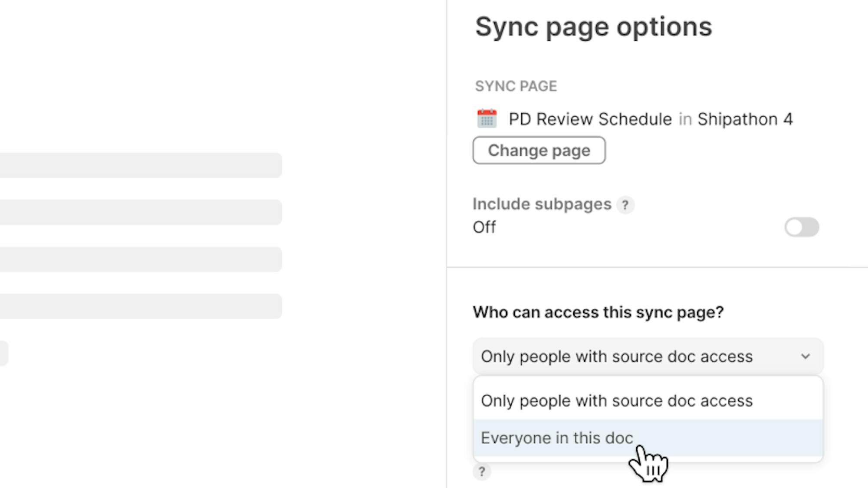Click the fourth gray placeholder line in document
Viewport: 868px width, 488px height.
click(141, 306)
